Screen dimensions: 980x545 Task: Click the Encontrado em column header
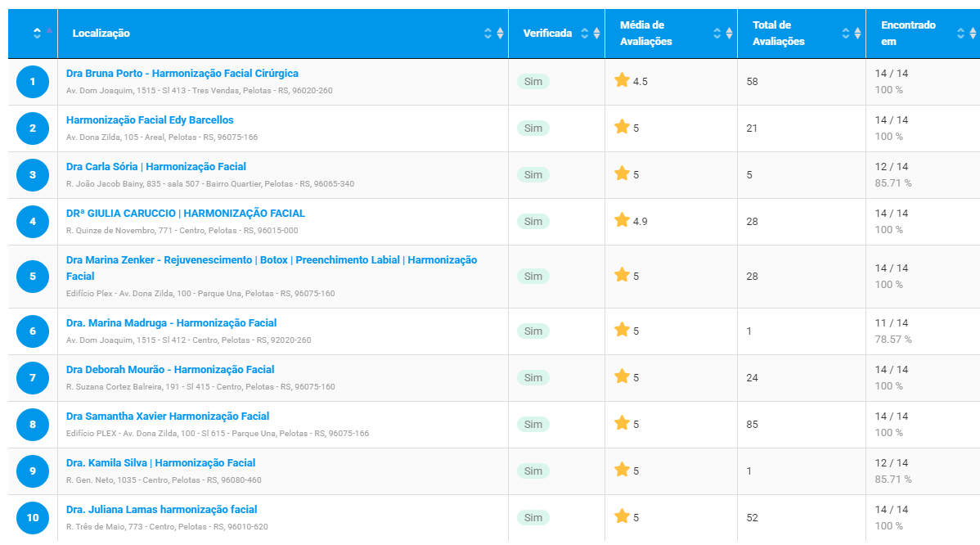tap(908, 33)
